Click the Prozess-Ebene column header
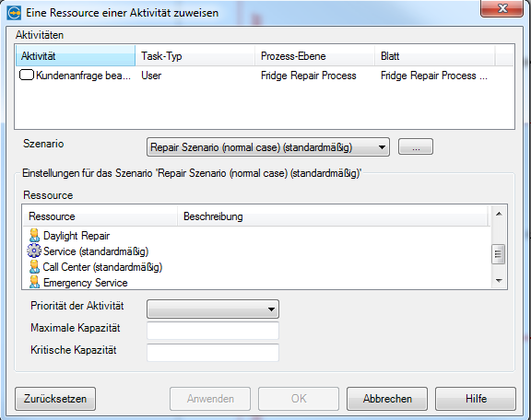Screen dimensions: 531x420 click(x=314, y=56)
